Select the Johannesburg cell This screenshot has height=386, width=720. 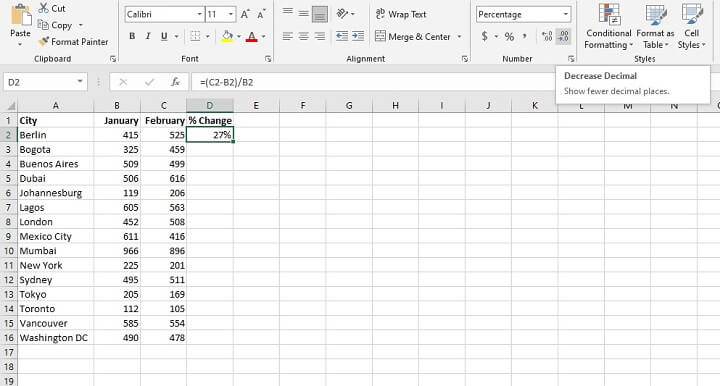[56, 193]
